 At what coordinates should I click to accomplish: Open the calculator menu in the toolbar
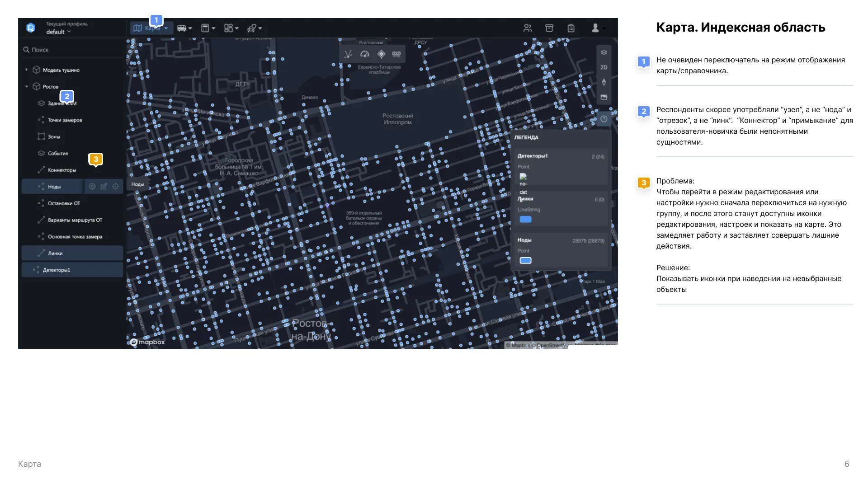pos(208,28)
